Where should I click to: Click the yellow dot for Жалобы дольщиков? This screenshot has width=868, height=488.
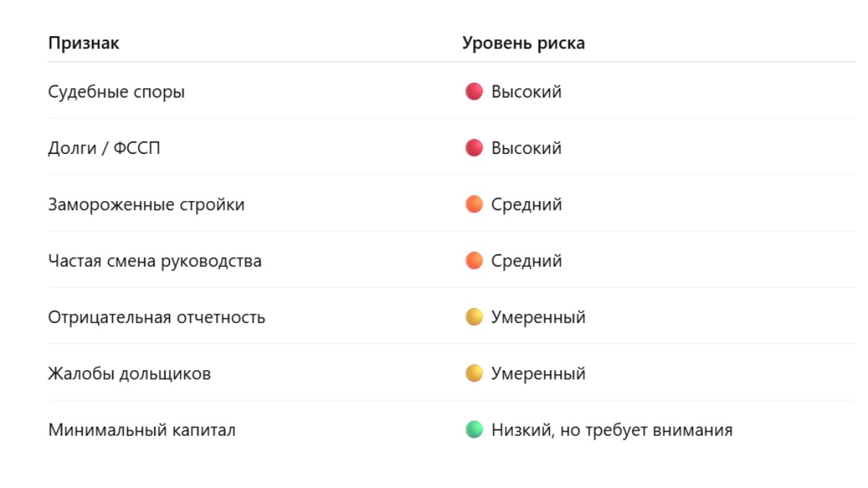point(474,374)
